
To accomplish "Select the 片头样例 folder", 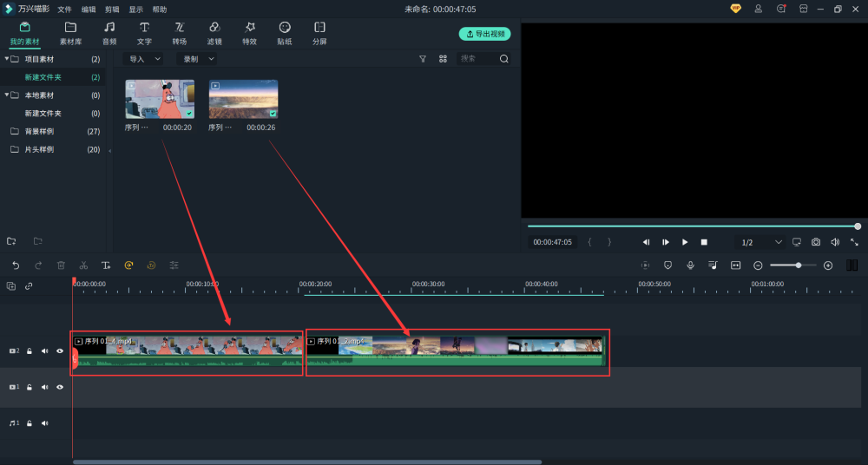I will point(39,149).
